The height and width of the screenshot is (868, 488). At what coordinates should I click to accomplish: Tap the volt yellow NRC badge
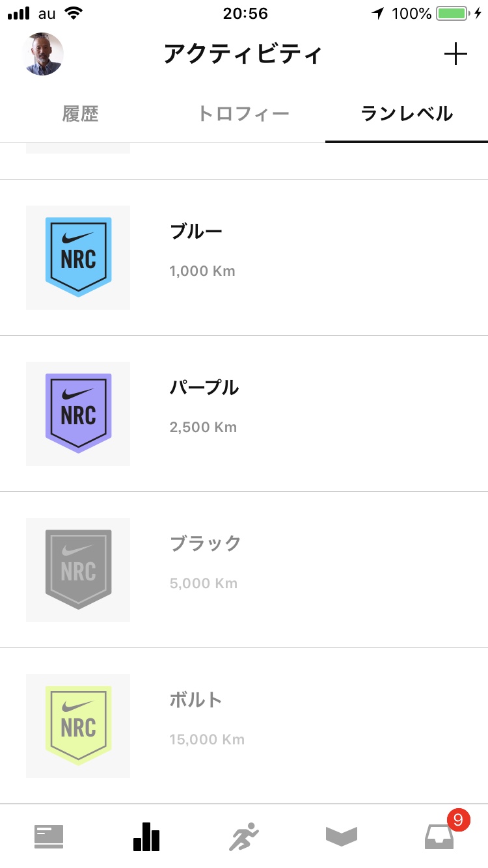(78, 726)
